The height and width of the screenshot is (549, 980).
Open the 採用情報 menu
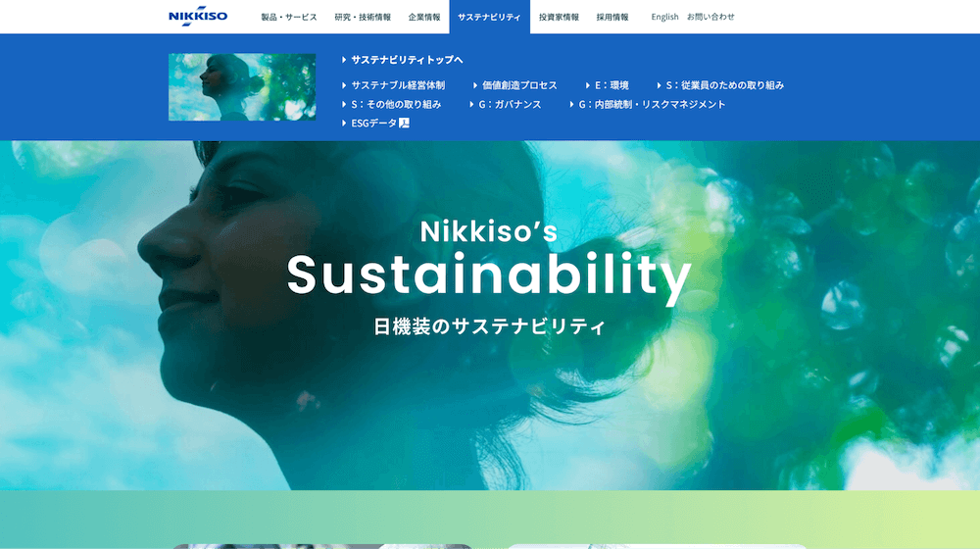(612, 17)
